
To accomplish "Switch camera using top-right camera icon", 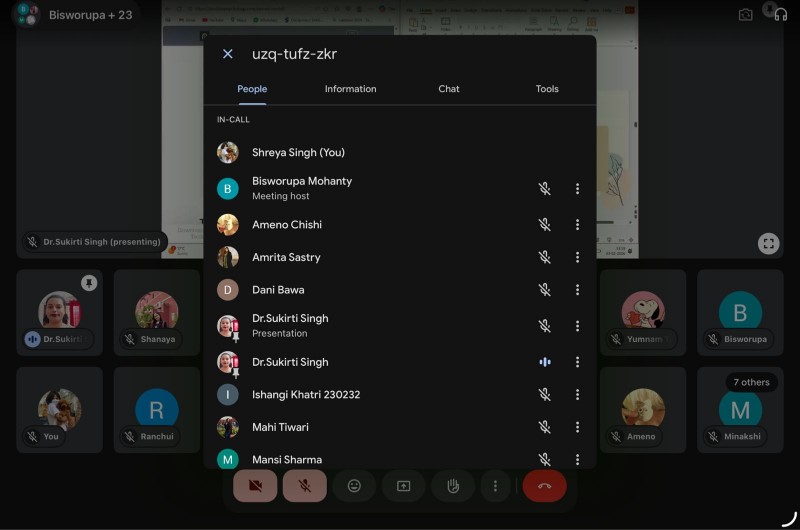I will [x=745, y=15].
